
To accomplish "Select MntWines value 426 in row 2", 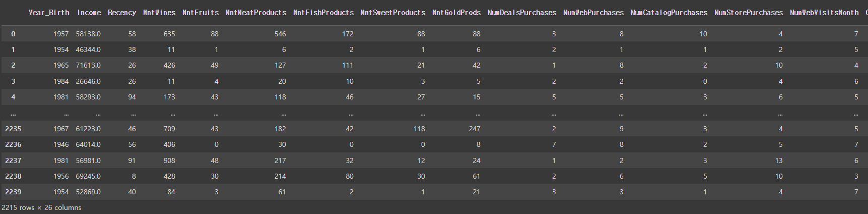I will point(169,65).
